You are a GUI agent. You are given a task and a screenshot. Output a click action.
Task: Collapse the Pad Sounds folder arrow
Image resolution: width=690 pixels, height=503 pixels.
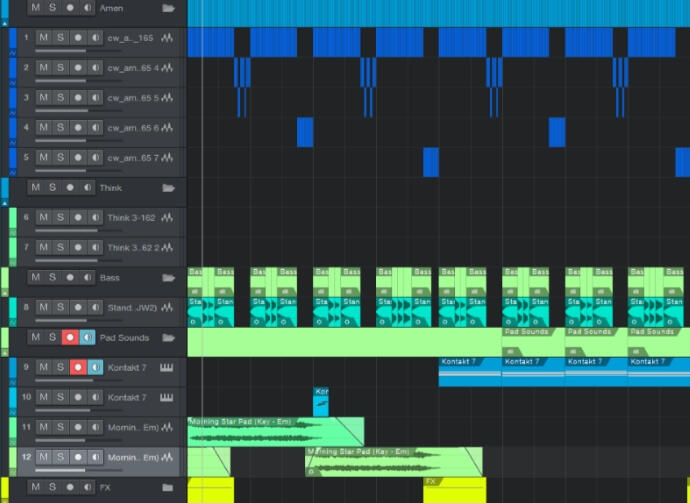click(x=4, y=351)
